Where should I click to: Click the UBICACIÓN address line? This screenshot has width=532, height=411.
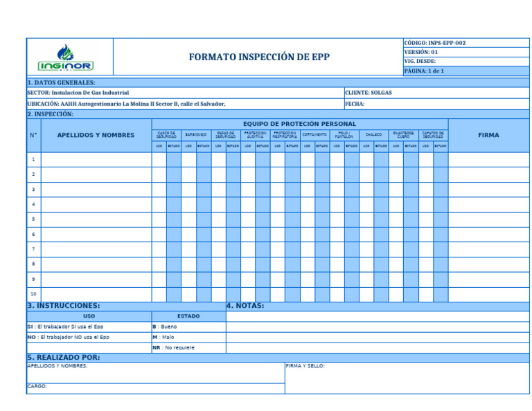tap(186, 104)
